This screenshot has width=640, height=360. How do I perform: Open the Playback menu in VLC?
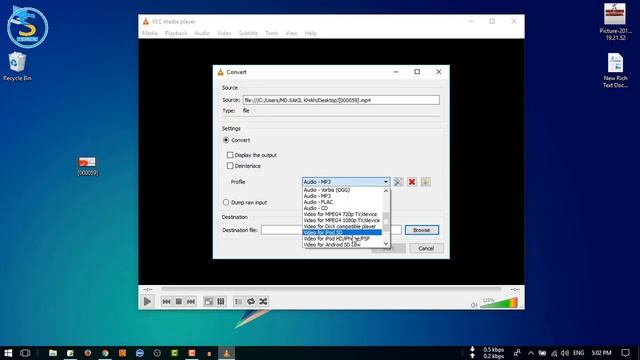tap(176, 33)
